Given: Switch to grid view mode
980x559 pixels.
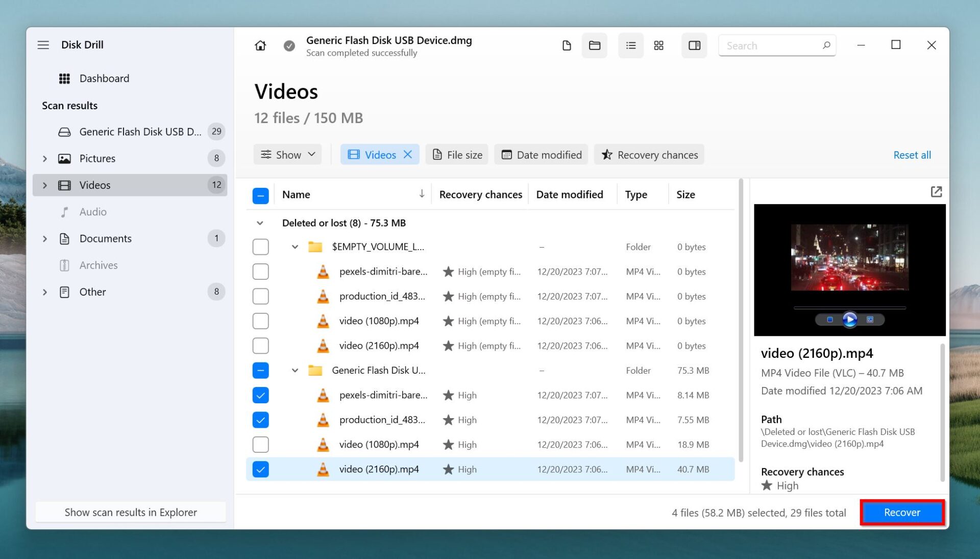Looking at the screenshot, I should [x=658, y=45].
